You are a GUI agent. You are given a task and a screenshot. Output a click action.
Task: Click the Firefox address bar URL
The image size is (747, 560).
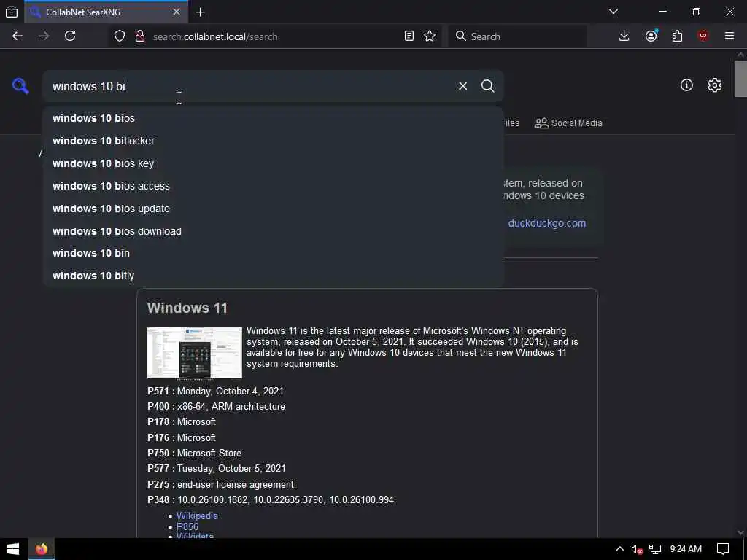(x=215, y=36)
